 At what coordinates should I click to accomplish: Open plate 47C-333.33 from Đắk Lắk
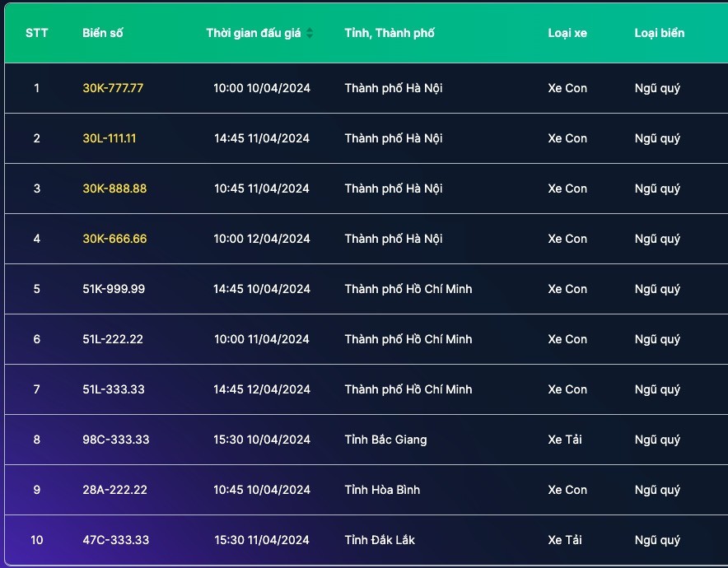(x=116, y=540)
